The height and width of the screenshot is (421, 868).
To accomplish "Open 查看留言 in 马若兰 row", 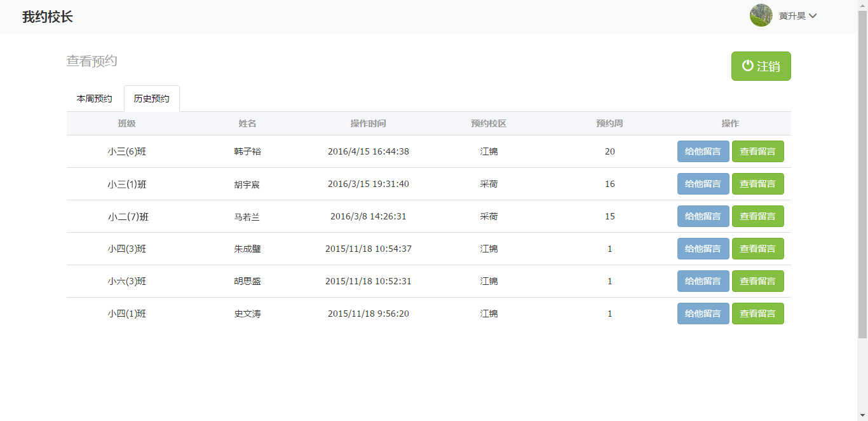I will [757, 216].
